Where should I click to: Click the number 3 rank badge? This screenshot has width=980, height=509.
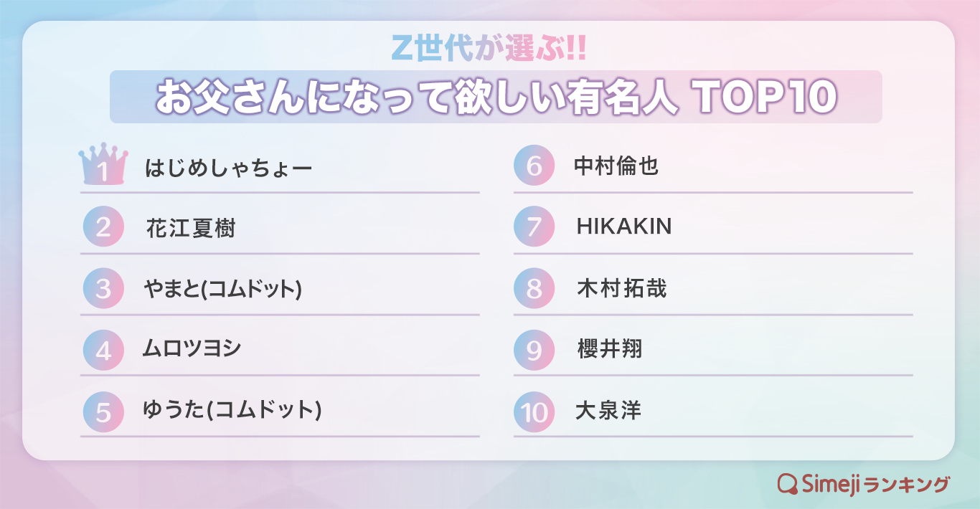point(103,289)
